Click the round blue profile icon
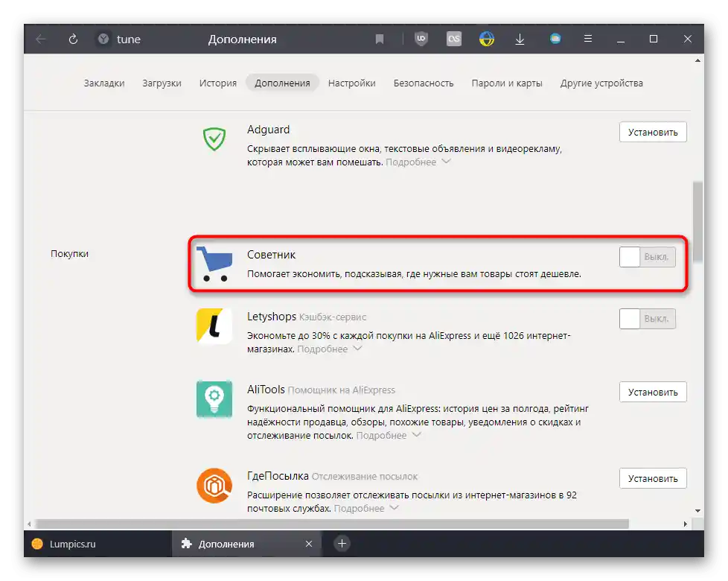 click(x=555, y=39)
